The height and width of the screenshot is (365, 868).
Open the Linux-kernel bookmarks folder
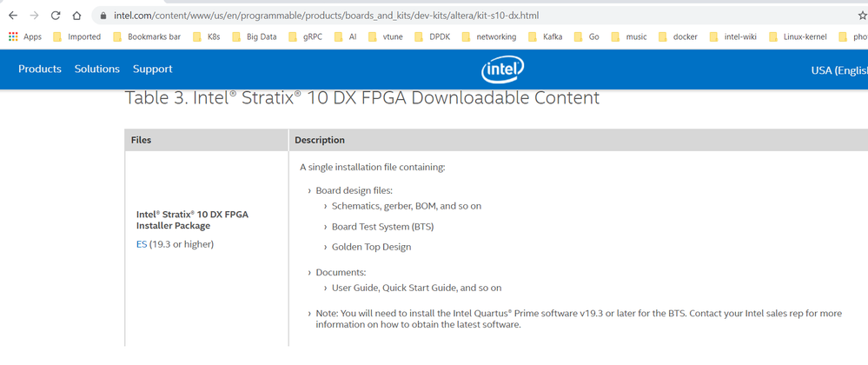798,37
